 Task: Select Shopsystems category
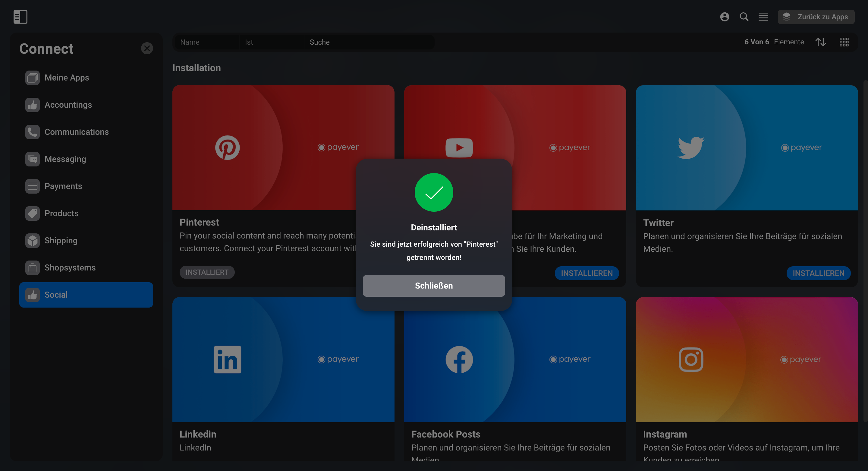pyautogui.click(x=86, y=268)
